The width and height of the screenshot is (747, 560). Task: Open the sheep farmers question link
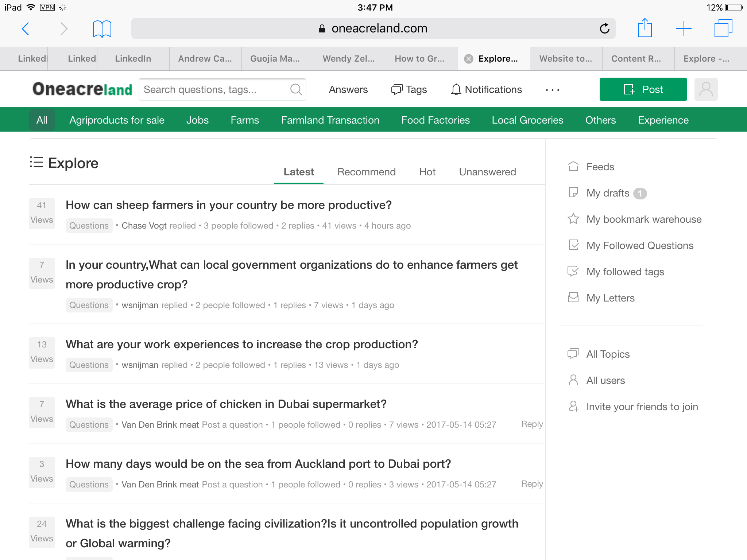pyautogui.click(x=228, y=205)
